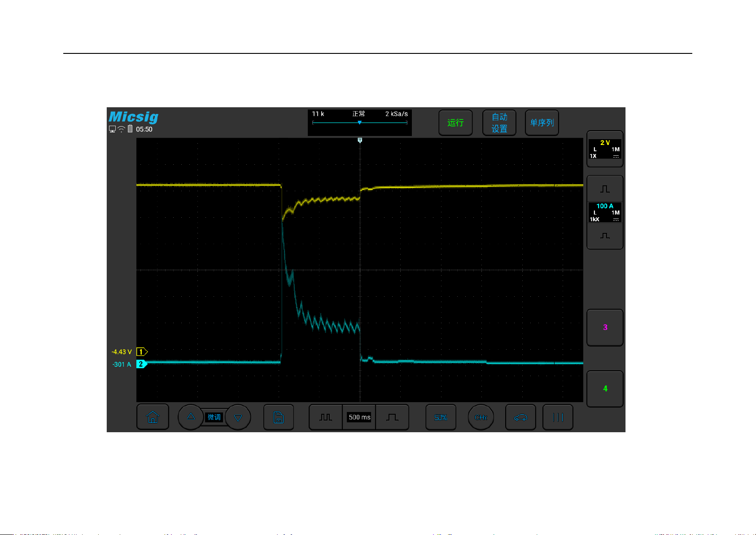Tap the down arrow fine-adjust button
Image resolution: width=756 pixels, height=535 pixels.
click(x=238, y=417)
